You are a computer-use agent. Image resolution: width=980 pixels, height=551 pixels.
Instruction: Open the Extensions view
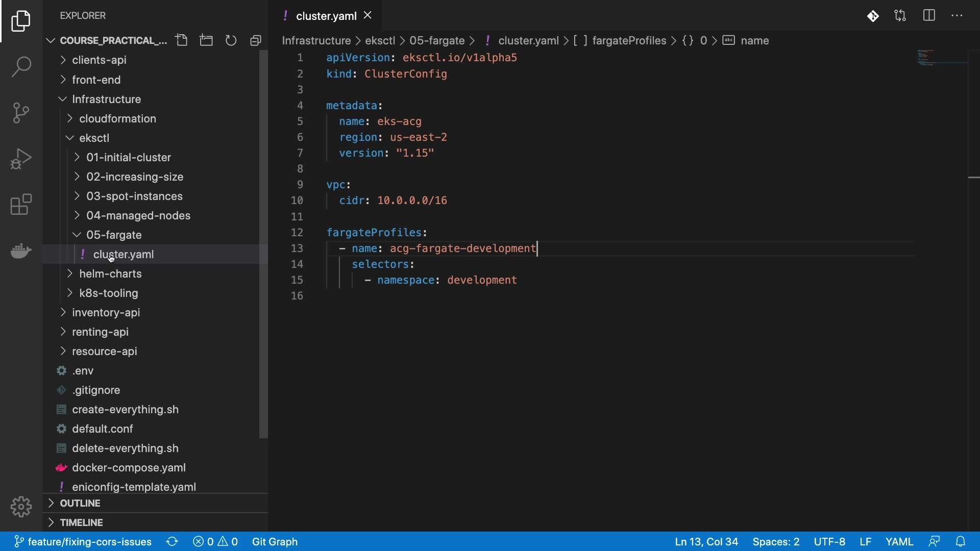point(21,205)
